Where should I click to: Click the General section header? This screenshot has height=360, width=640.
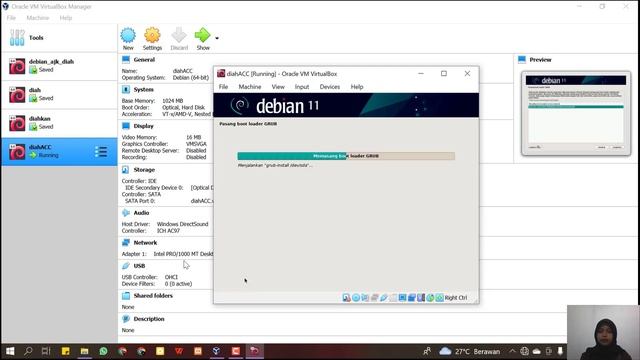(144, 60)
